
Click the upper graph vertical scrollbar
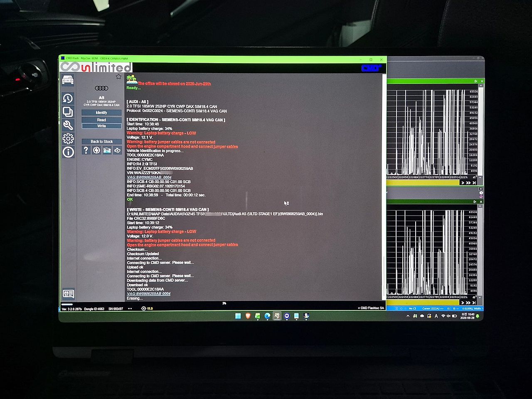(x=481, y=131)
